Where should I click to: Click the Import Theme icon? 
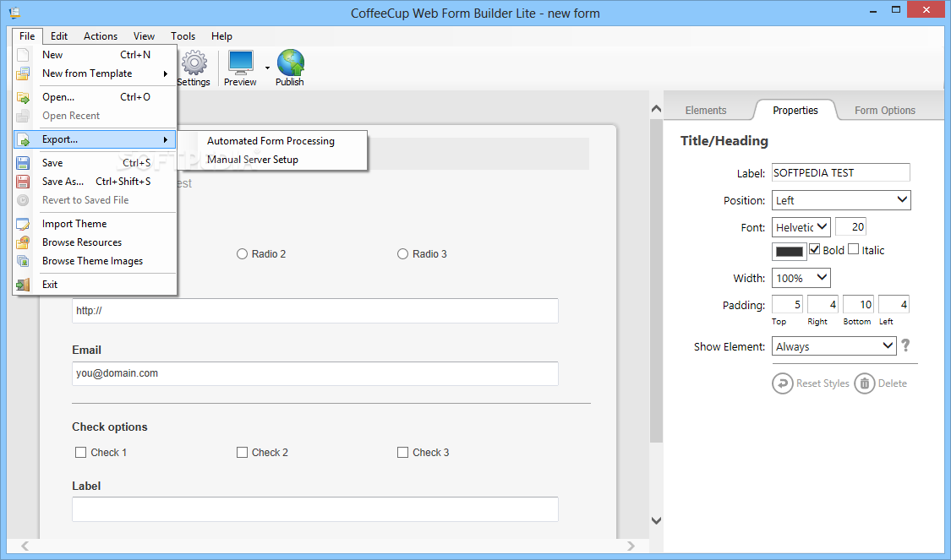[23, 224]
